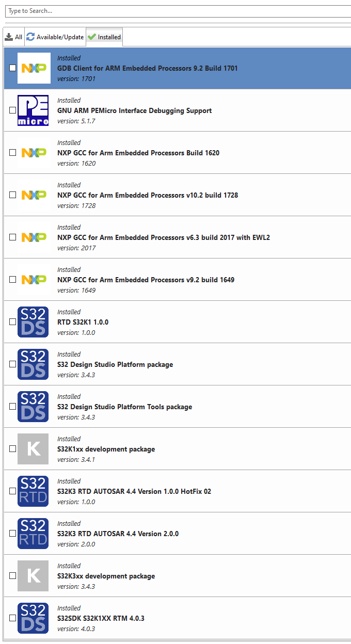351x644 pixels.
Task: Click the gray K icon for S32K1xx development package
Action: click(x=33, y=448)
